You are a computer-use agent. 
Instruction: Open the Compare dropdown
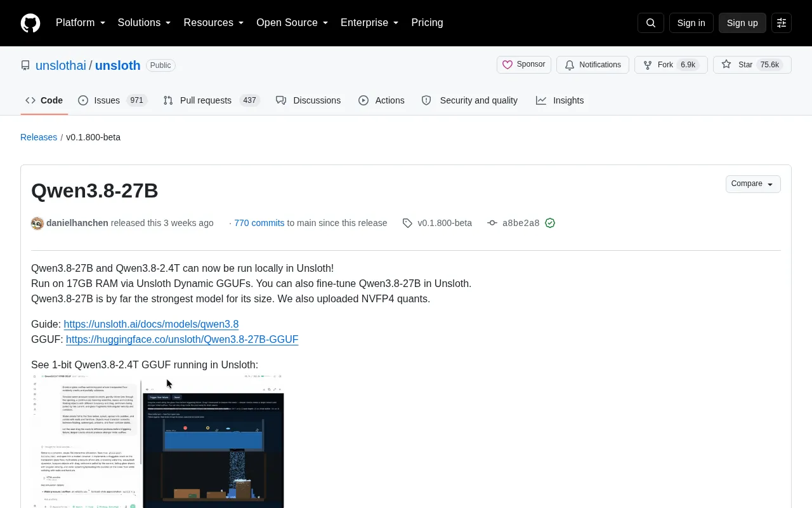pyautogui.click(x=753, y=184)
